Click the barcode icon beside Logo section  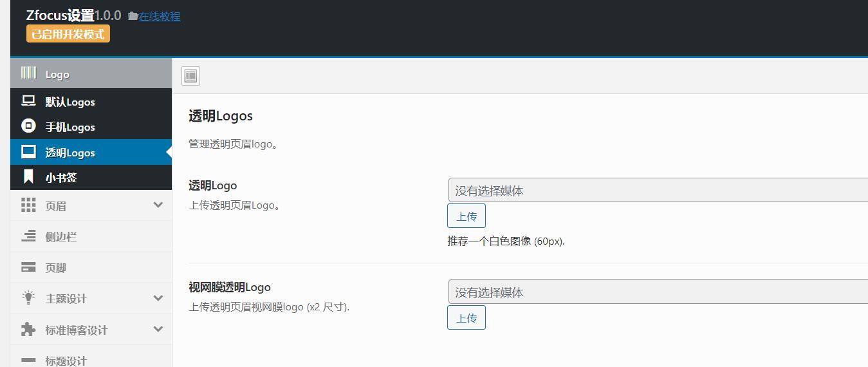click(x=28, y=73)
